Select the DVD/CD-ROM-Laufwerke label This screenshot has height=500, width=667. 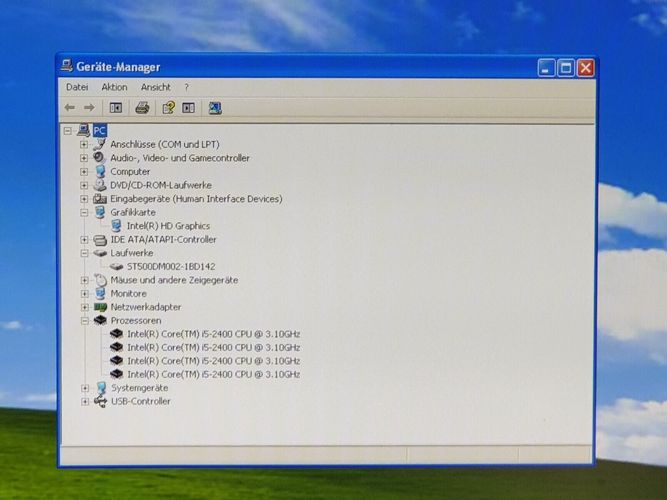pyautogui.click(x=161, y=185)
